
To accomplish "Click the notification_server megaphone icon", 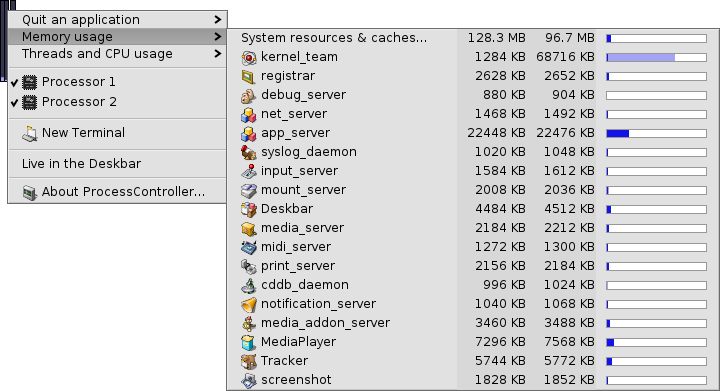I will (248, 304).
